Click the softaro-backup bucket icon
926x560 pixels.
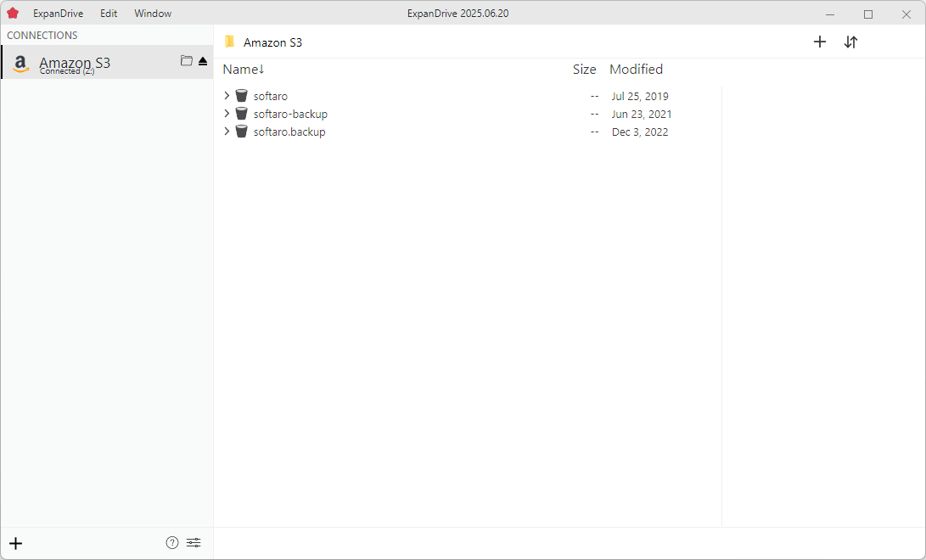242,114
